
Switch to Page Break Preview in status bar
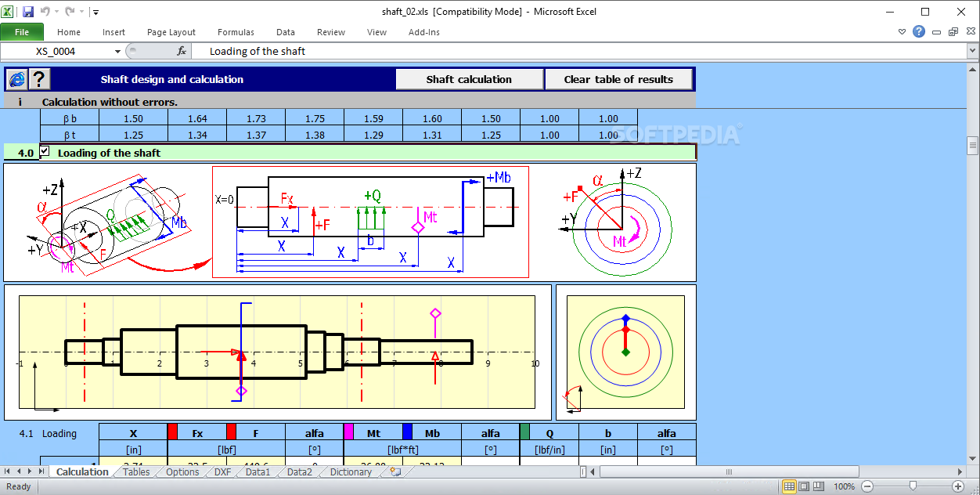tap(819, 486)
